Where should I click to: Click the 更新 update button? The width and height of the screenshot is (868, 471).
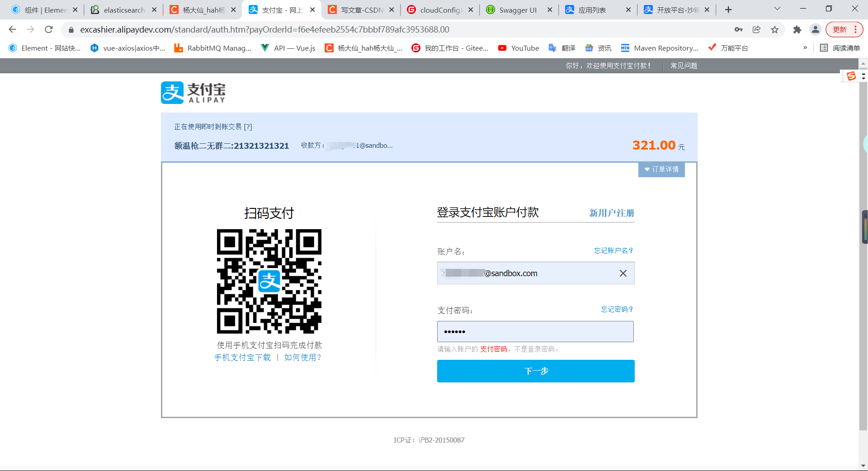(840, 29)
